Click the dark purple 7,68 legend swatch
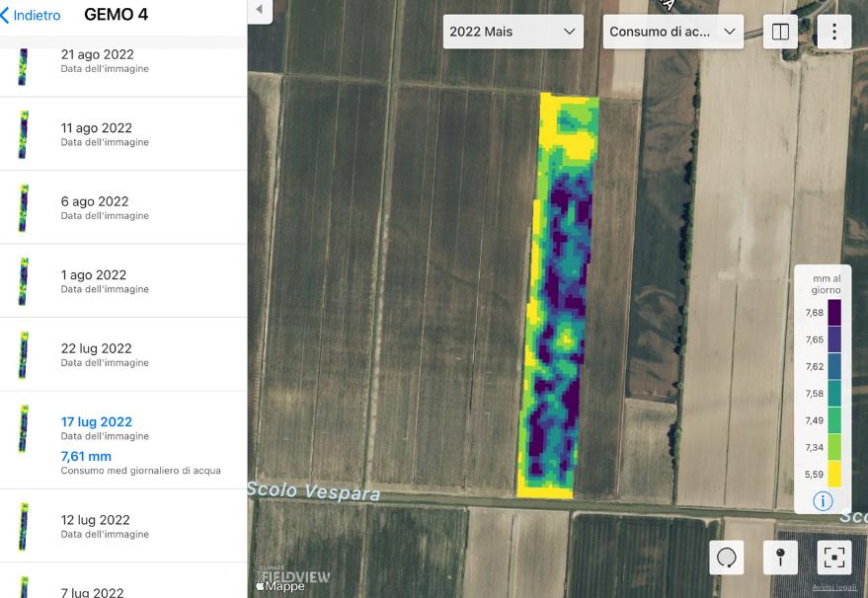This screenshot has height=598, width=868. coord(833,313)
